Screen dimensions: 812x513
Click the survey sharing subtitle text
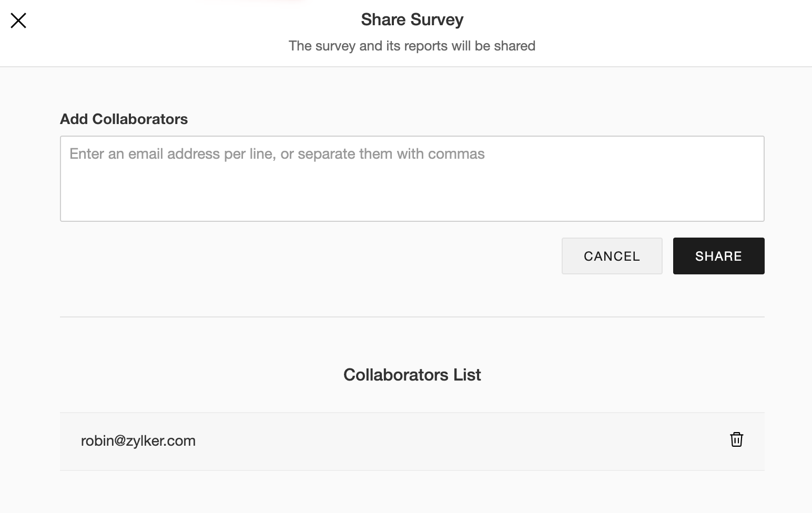pyautogui.click(x=412, y=46)
